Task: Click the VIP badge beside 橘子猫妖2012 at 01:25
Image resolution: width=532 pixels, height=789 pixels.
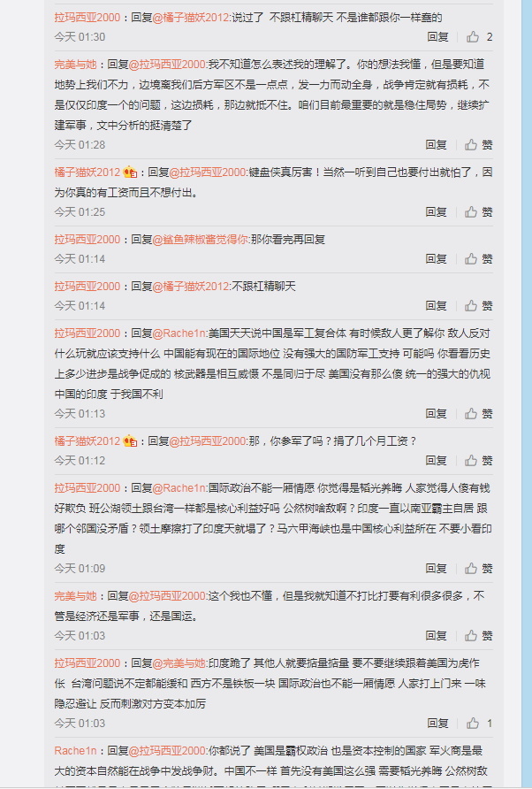Action: pos(130,172)
